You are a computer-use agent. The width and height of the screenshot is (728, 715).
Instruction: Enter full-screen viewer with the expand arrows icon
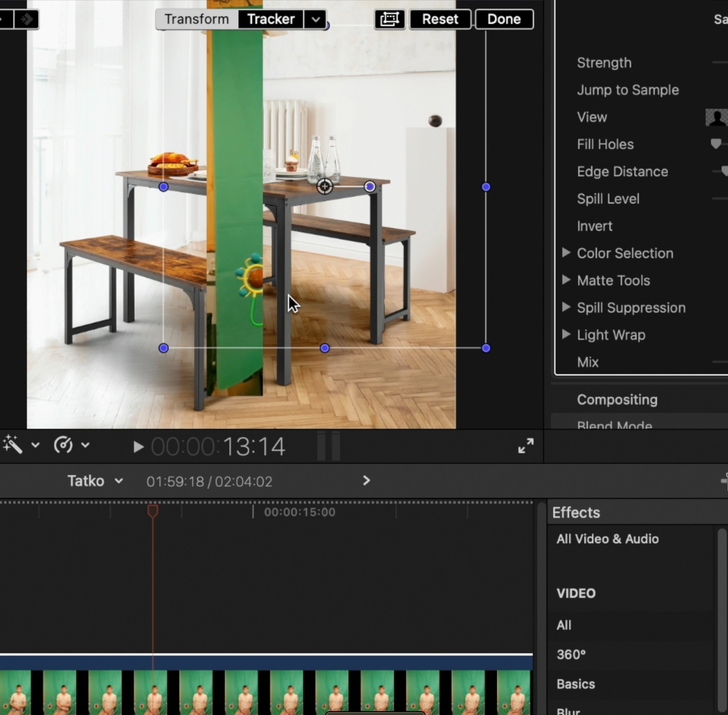click(x=525, y=446)
